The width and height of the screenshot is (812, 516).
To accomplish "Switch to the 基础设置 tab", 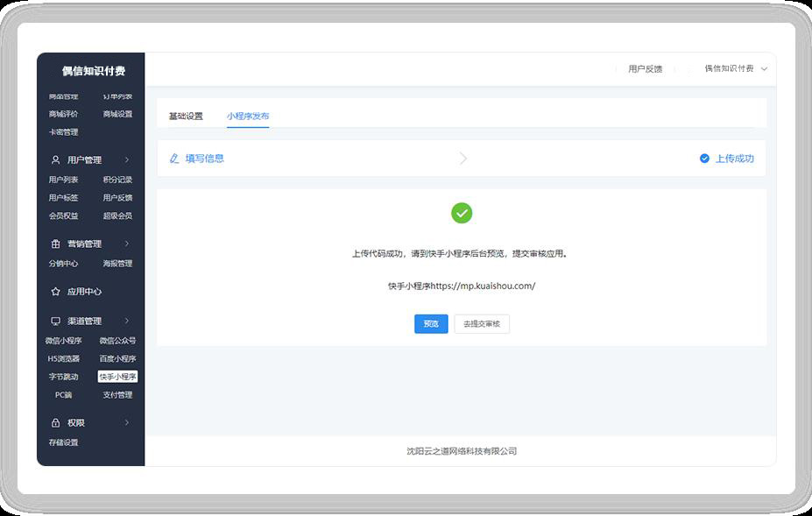I will click(186, 117).
